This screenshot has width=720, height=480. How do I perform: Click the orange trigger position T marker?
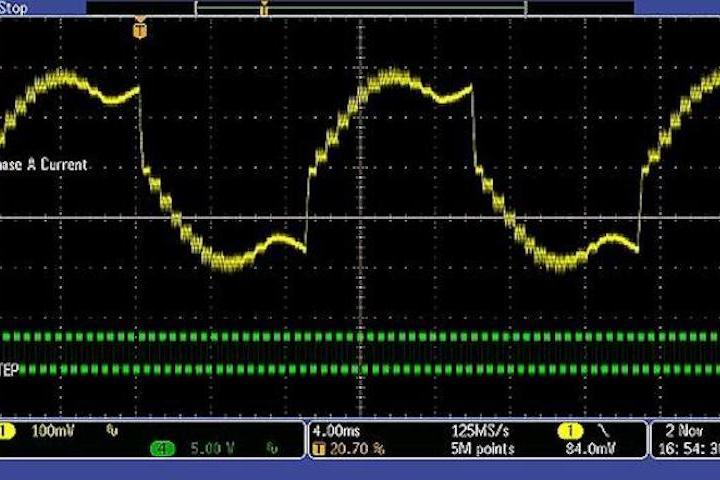tap(140, 30)
